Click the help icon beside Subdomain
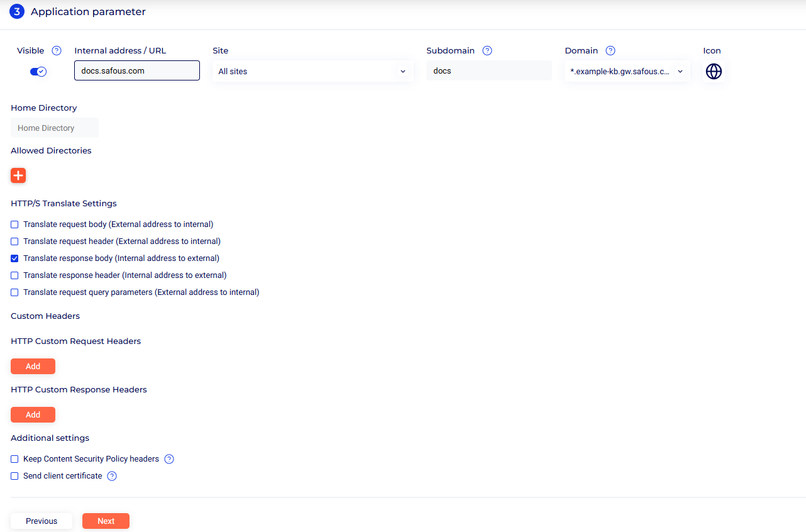Screen dimensions: 806x532 (x=487, y=51)
